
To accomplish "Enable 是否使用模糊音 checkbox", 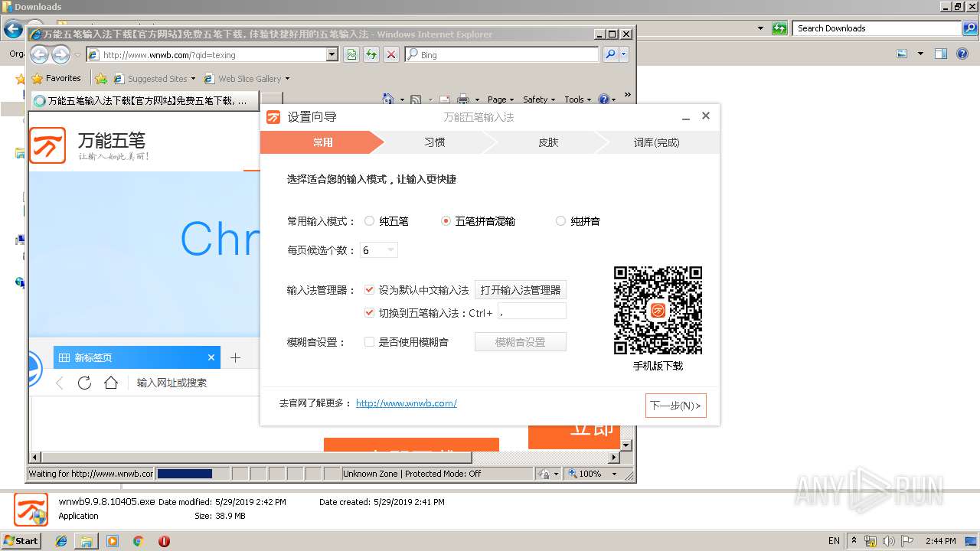I will 369,342.
